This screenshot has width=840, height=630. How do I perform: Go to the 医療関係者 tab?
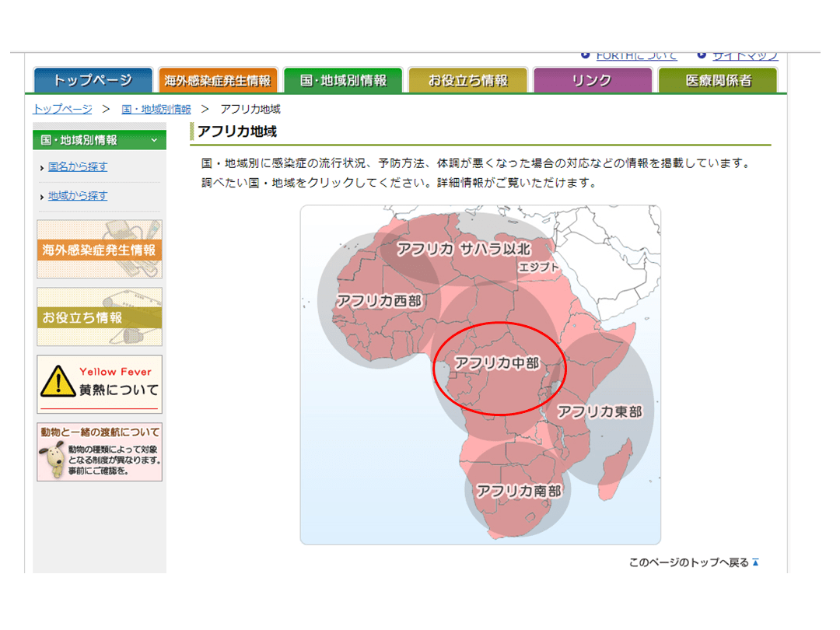tap(717, 80)
